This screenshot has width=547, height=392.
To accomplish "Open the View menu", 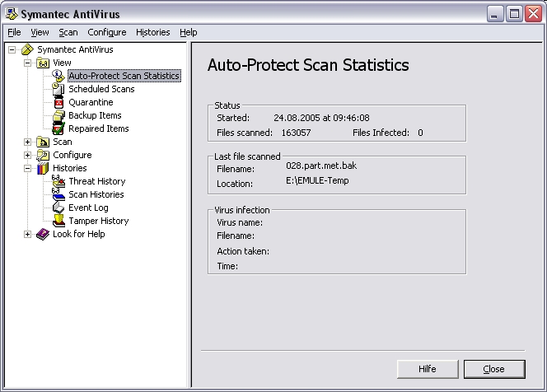I will [x=40, y=32].
